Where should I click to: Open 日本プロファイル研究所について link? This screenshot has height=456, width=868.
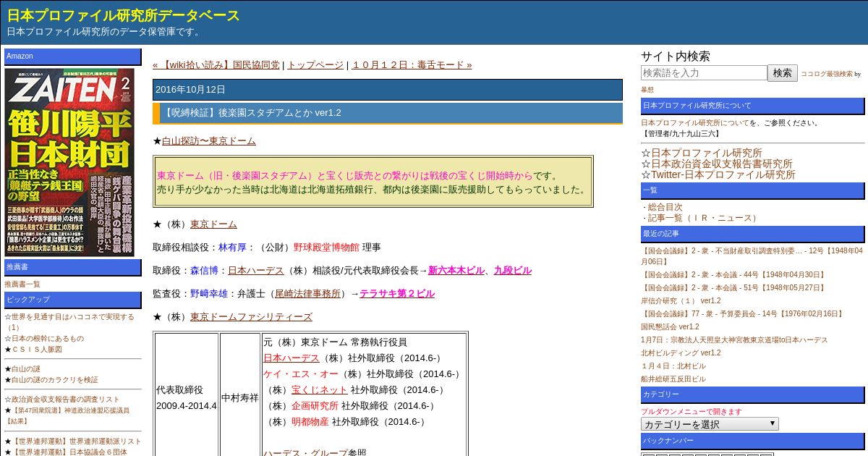tap(695, 122)
